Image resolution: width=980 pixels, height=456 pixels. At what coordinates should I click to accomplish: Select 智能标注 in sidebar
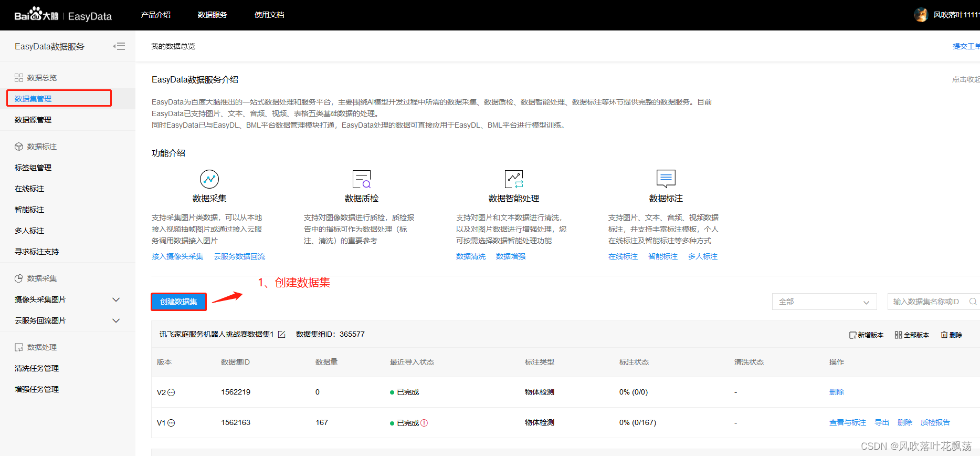coord(29,210)
